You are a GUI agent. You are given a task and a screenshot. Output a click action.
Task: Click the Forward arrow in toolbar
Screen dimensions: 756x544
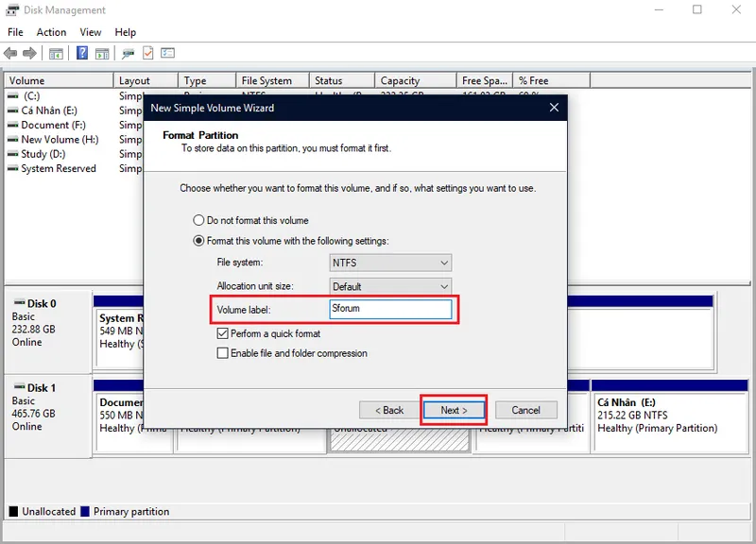click(29, 54)
